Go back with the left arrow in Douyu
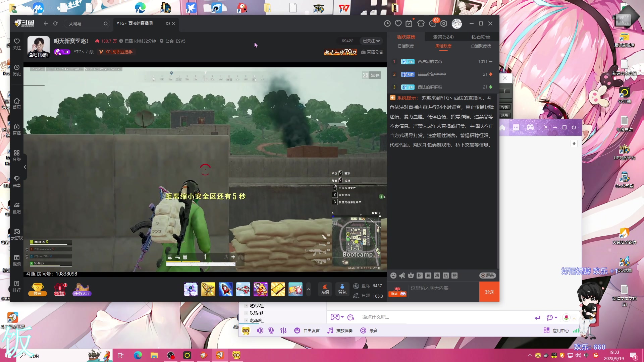Image resolution: width=644 pixels, height=362 pixels. tap(46, 23)
